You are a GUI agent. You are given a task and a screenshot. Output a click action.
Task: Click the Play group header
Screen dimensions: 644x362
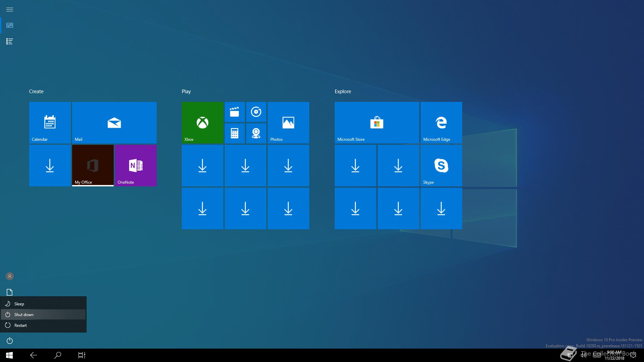[186, 92]
